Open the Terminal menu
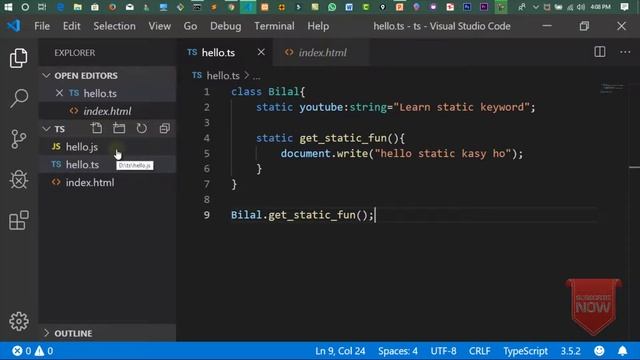Viewport: 640px width, 360px height. 274,26
